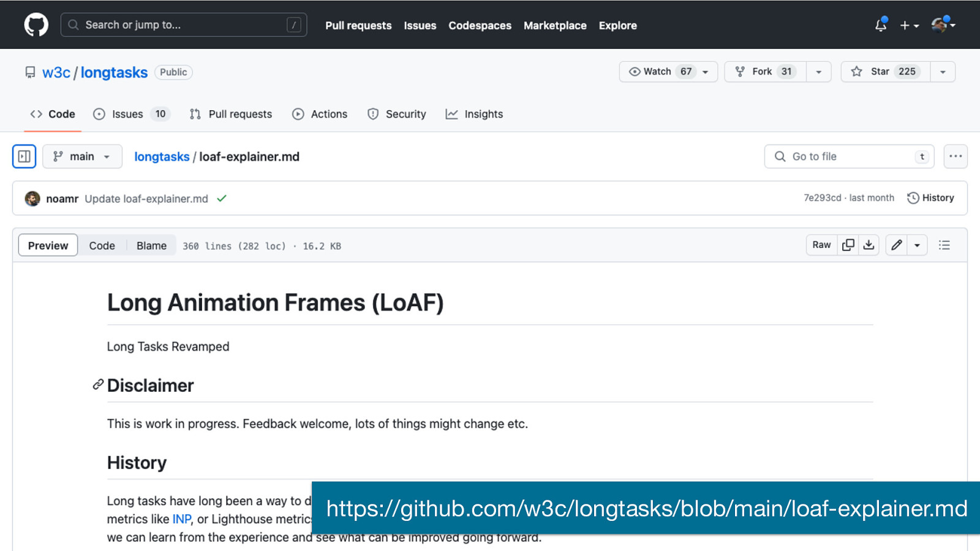Open the notifications bell

881,25
